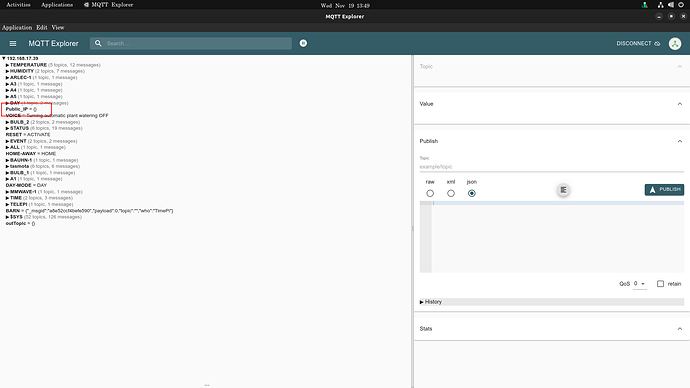Select the json payload format
The width and height of the screenshot is (690, 388).
pyautogui.click(x=472, y=193)
